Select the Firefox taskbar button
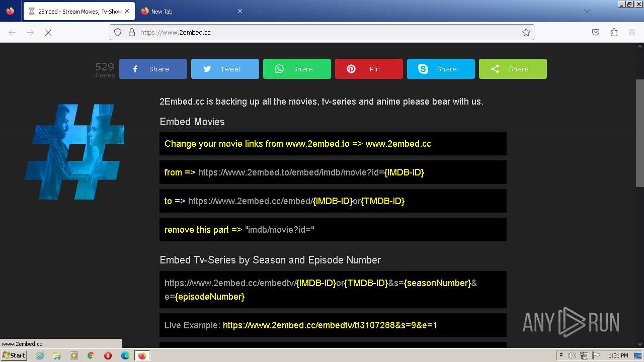 [142, 355]
